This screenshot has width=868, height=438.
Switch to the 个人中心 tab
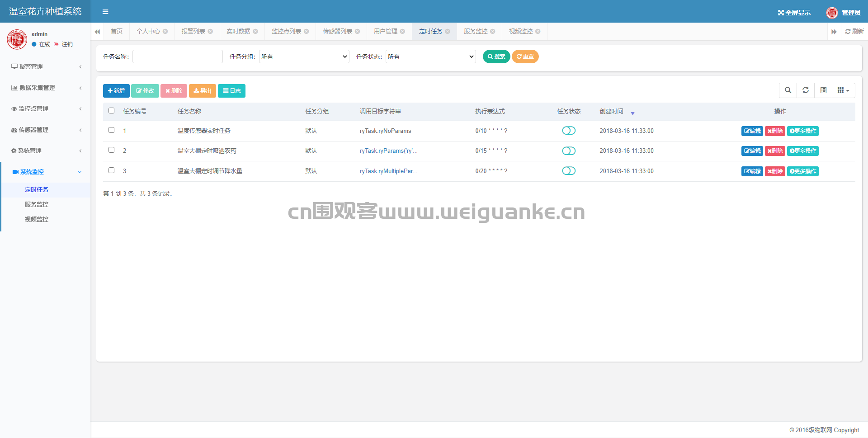[x=148, y=31]
